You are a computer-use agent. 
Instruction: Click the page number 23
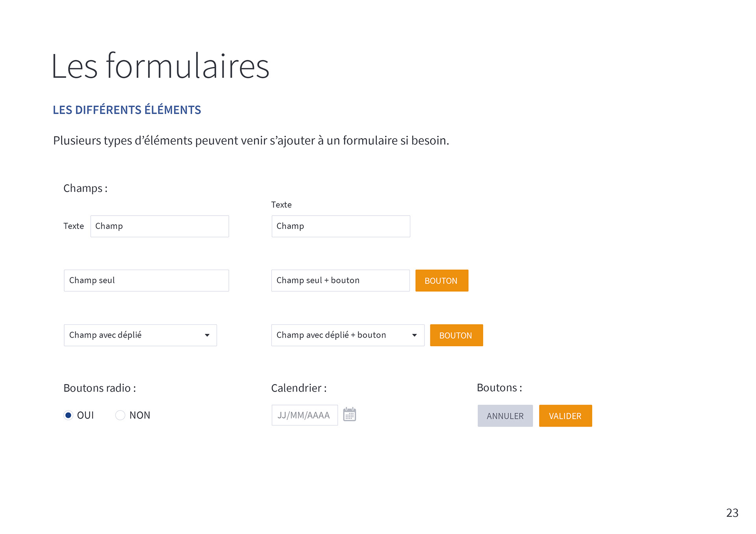pos(732,513)
